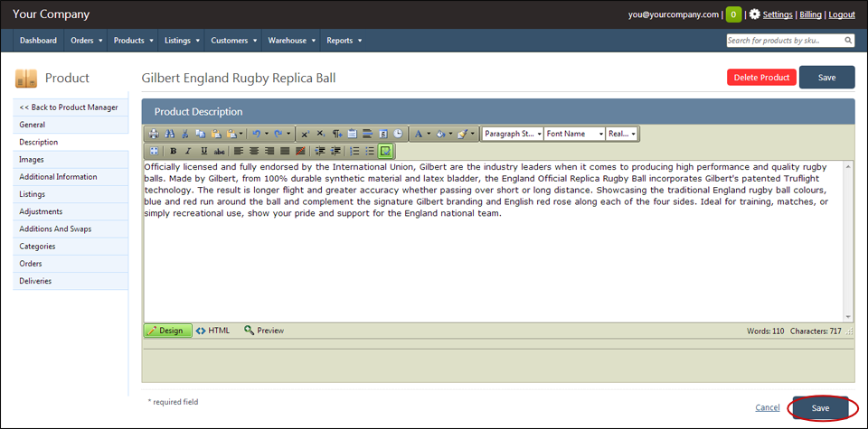The width and height of the screenshot is (868, 429).
Task: Insert time clock icon
Action: (x=398, y=134)
